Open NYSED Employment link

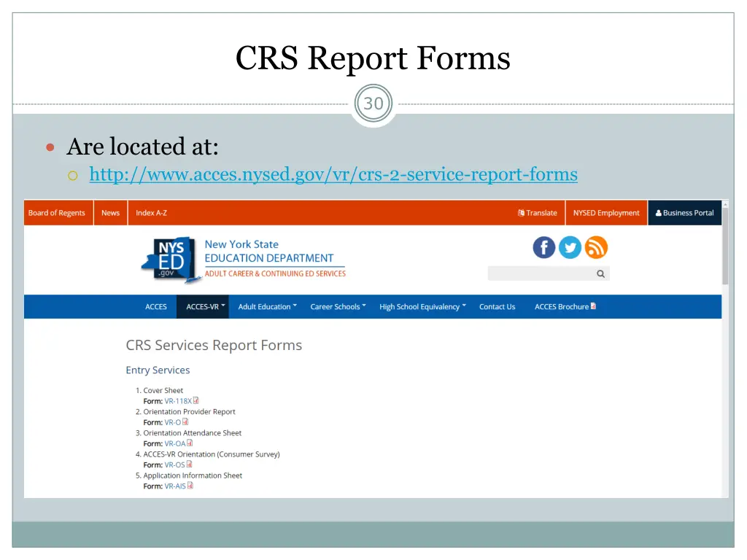(x=606, y=213)
